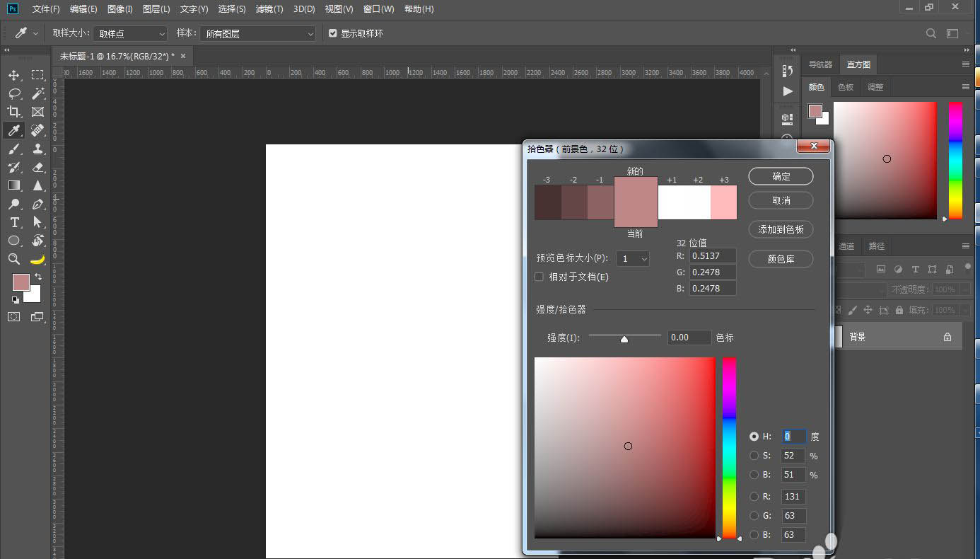Reset to default black and white colors
This screenshot has width=980, height=559.
(16, 299)
